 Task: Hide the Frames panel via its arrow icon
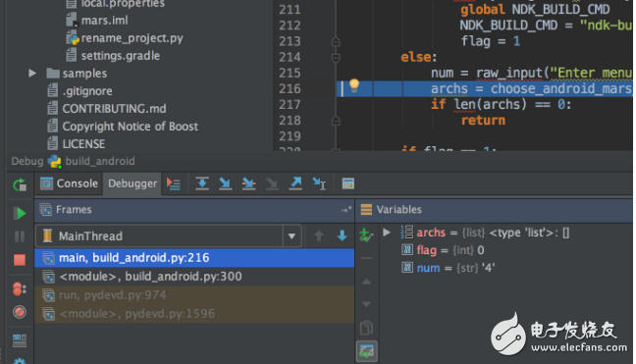click(x=345, y=210)
